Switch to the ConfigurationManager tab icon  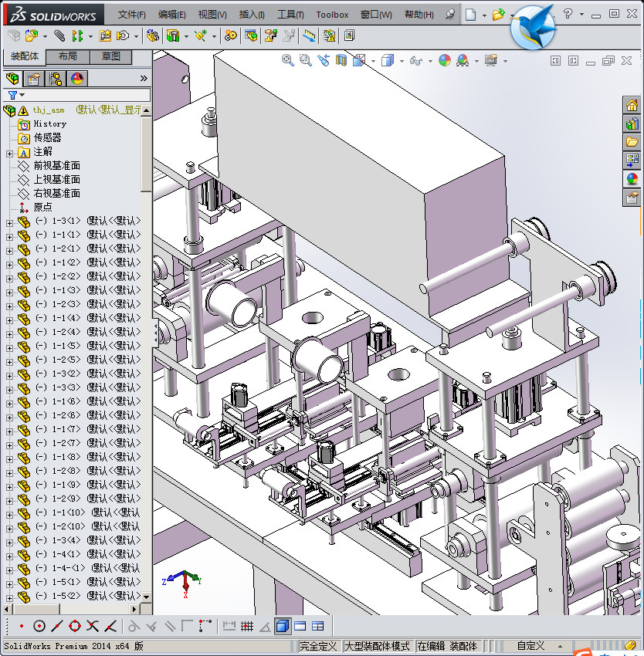[56, 79]
